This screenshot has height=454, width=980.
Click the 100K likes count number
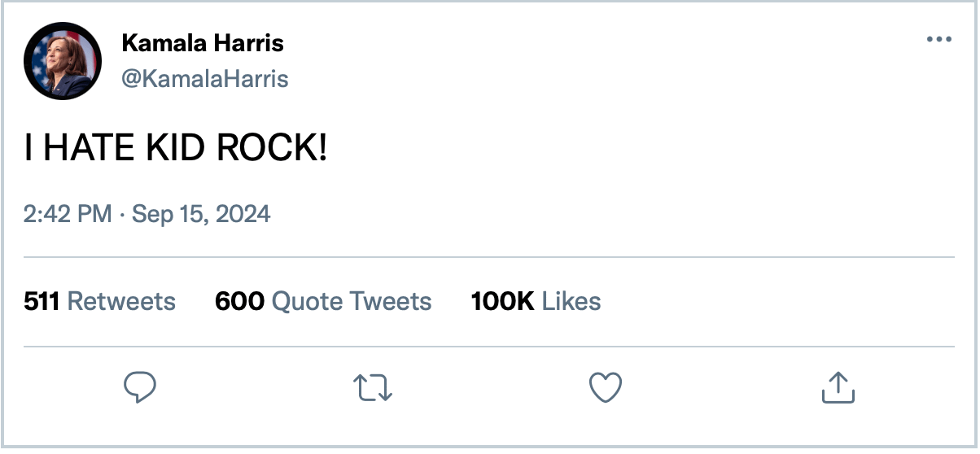(502, 302)
